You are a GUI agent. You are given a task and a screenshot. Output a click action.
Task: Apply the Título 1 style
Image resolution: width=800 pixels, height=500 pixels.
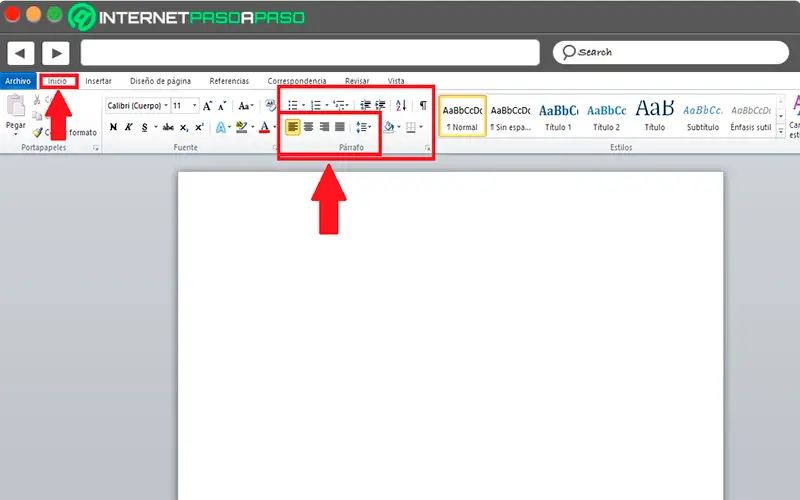point(558,116)
